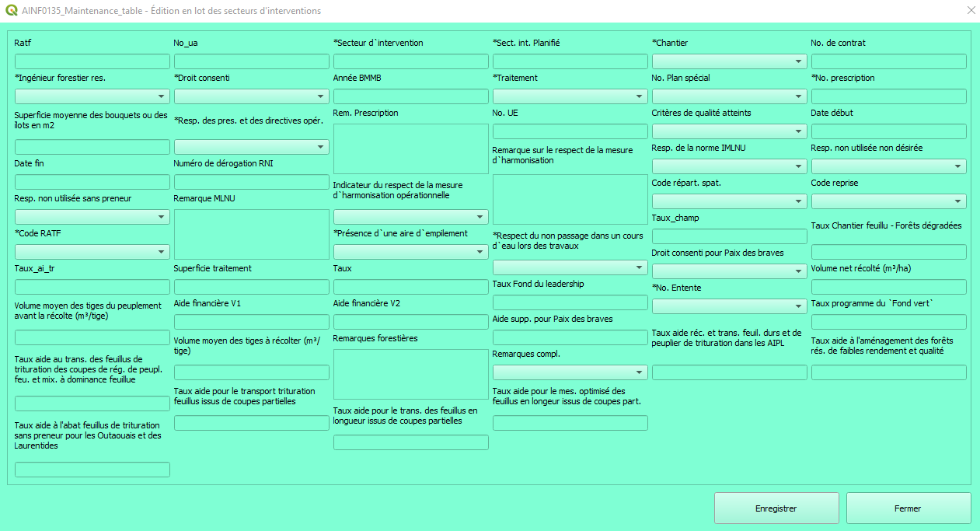Screen dimensions: 980x531
Task: Click inside the Remarques forestières text area
Action: click(411, 374)
